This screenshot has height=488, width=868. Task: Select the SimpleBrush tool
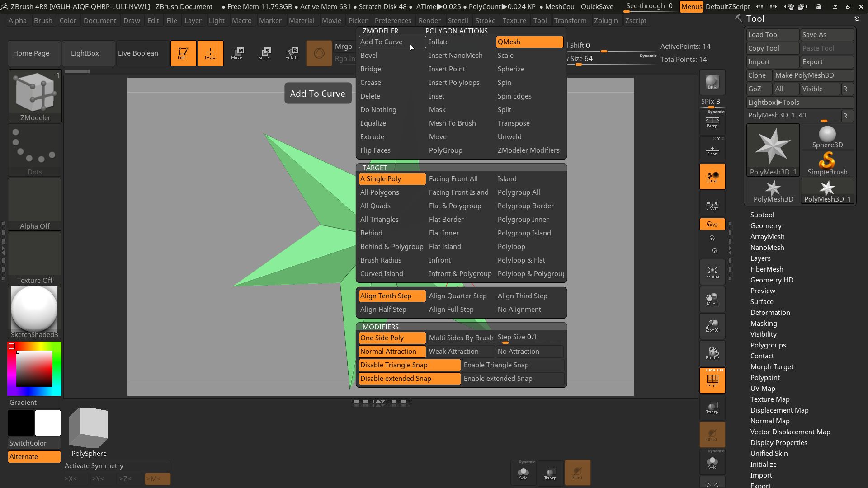pyautogui.click(x=827, y=164)
